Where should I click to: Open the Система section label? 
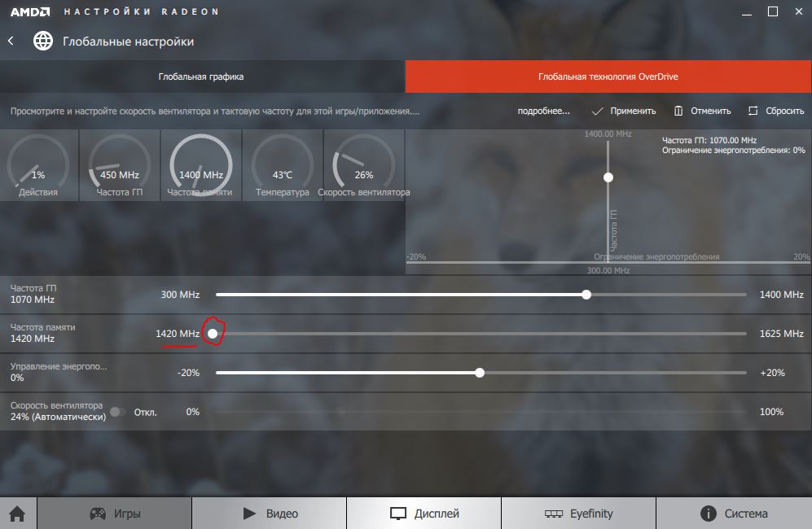(x=746, y=514)
